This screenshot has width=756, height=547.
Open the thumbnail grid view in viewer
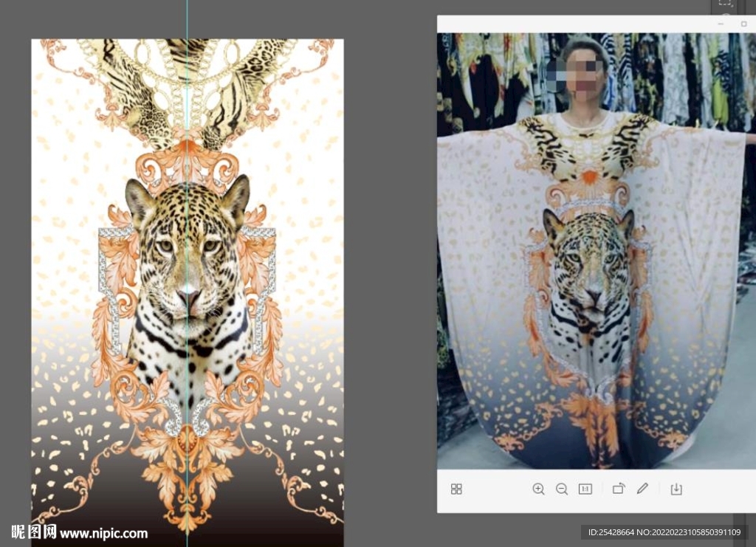pyautogui.click(x=456, y=489)
